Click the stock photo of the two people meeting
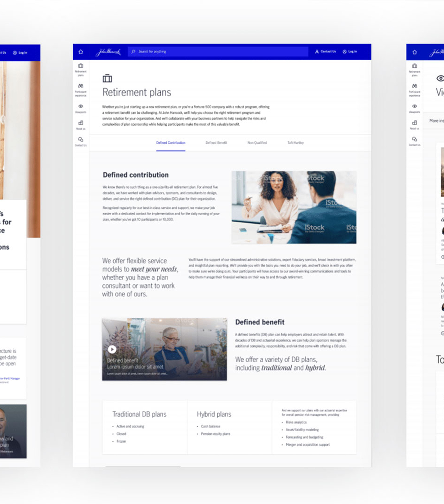This screenshot has height=504, width=444. click(x=294, y=207)
